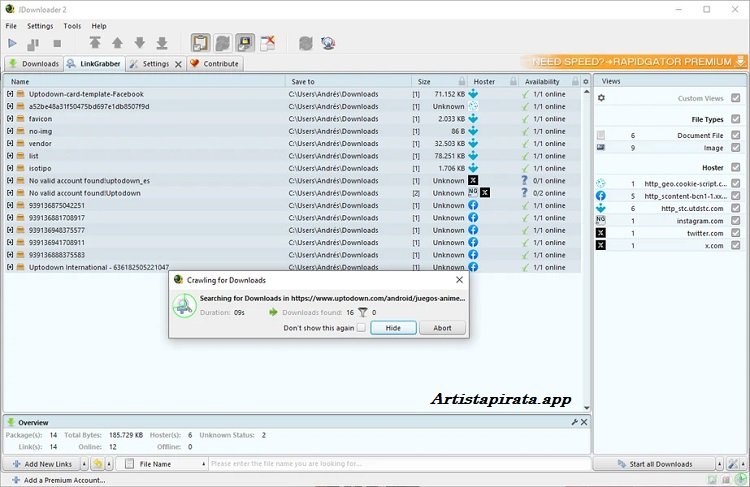Viewport: 750px width, 487px height.
Task: Click the move to top arrow icon
Action: point(95,43)
